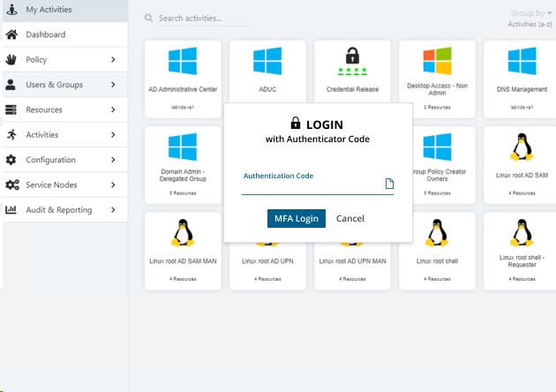Click the Configuration gear icon
Image resolution: width=556 pixels, height=392 pixels.
11,160
